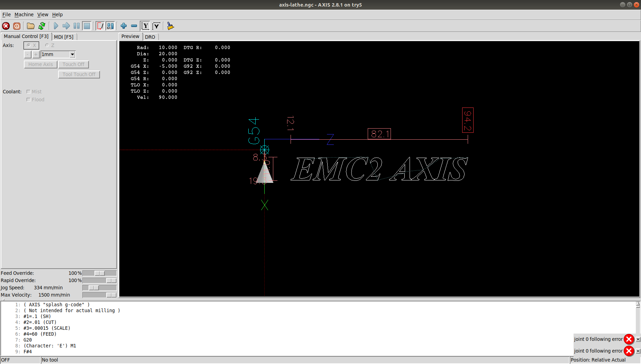Zoom out with the minus icon
This screenshot has height=364, width=641.
134,26
